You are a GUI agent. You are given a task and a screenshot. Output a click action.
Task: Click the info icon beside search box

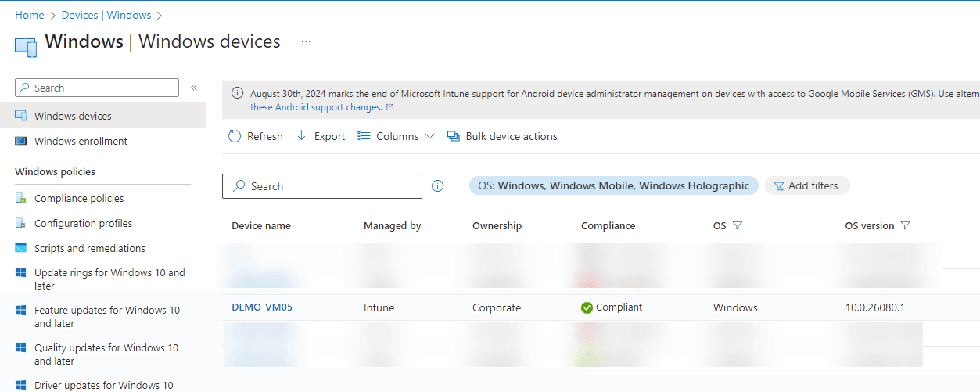point(438,186)
